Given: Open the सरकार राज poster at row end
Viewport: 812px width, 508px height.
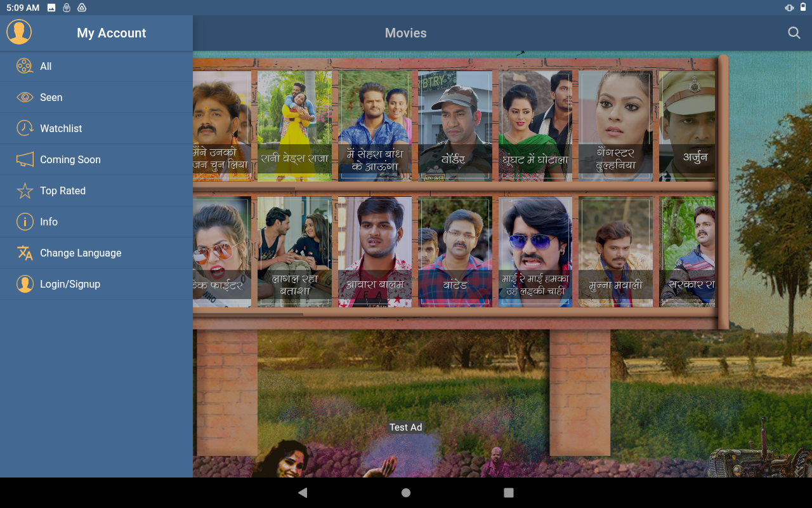Looking at the screenshot, I should pyautogui.click(x=687, y=251).
